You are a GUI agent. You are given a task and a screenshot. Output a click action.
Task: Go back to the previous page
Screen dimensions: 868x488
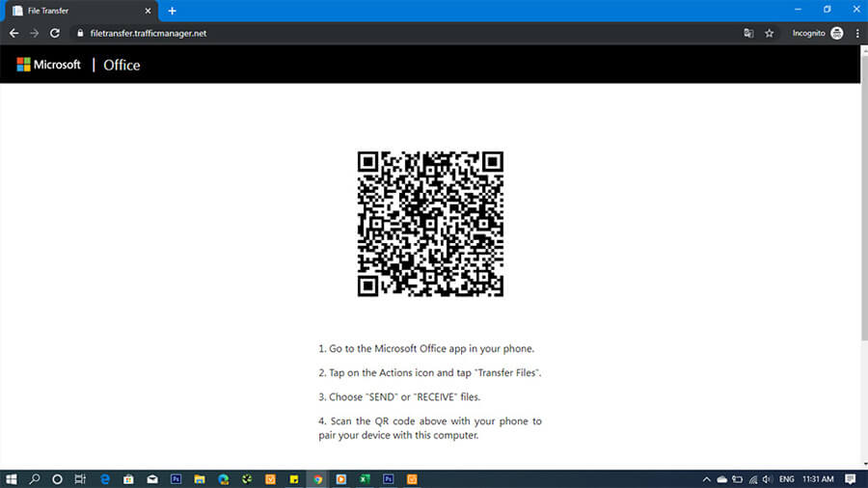[14, 33]
